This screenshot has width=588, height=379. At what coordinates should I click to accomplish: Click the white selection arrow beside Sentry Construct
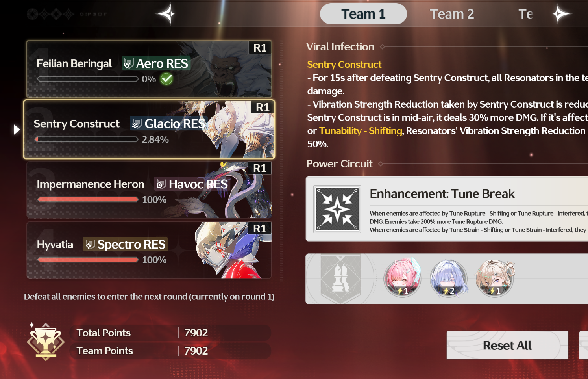pos(17,130)
